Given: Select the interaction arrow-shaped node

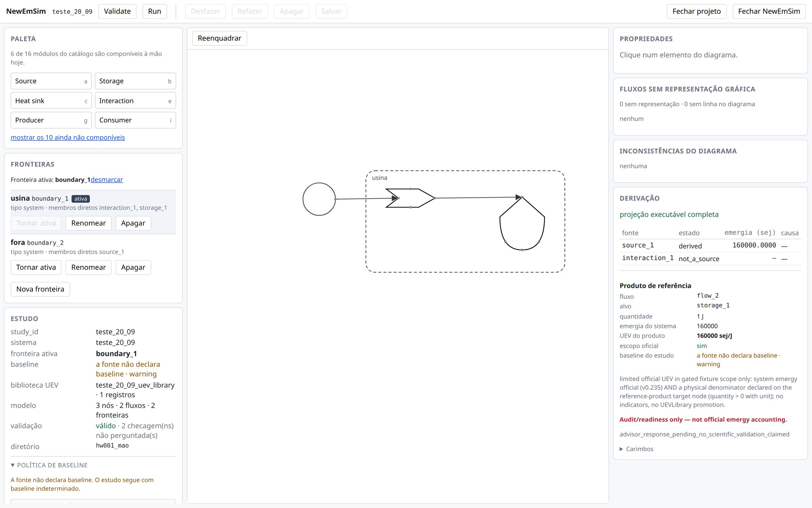Looking at the screenshot, I should click(x=410, y=198).
